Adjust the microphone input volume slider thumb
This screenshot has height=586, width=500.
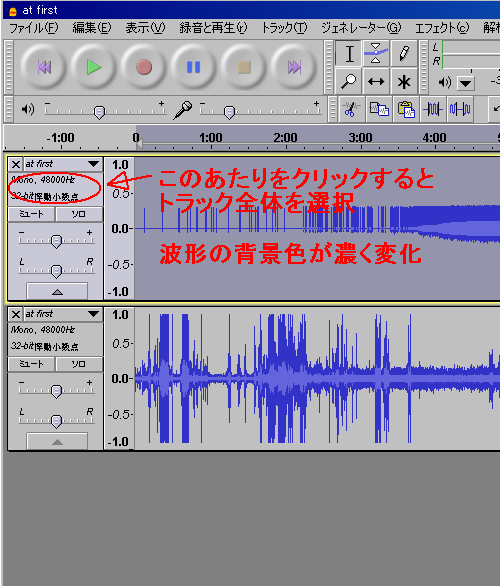pos(229,112)
